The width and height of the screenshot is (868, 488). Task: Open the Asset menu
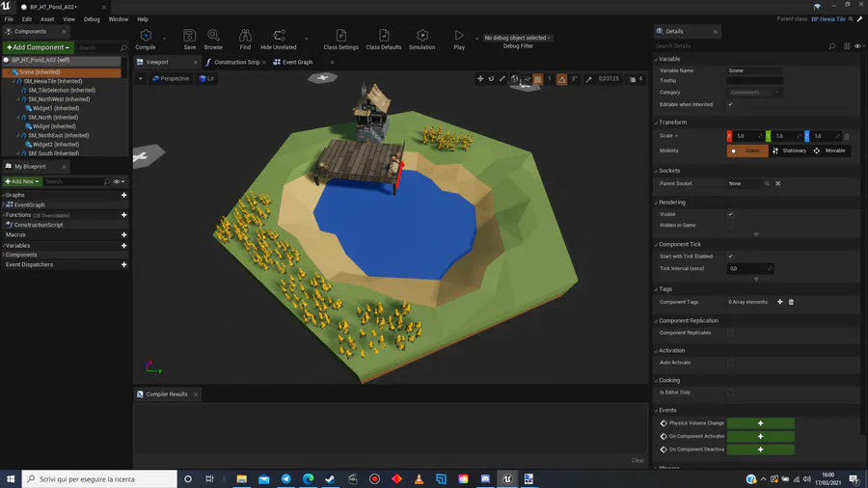[x=47, y=19]
